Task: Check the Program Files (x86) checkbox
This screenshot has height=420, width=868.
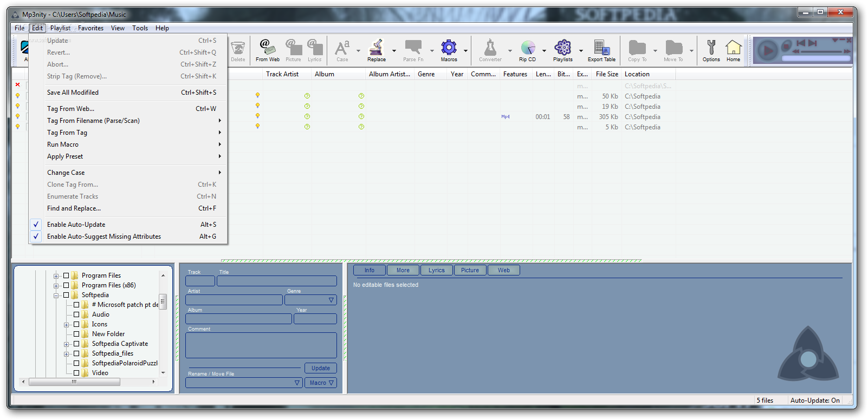Action: click(66, 285)
